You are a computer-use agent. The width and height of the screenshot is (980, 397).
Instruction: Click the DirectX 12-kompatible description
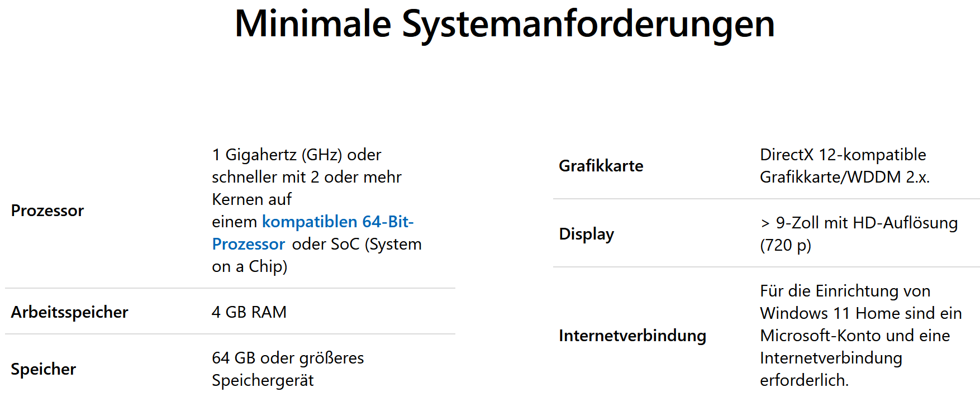click(x=843, y=155)
